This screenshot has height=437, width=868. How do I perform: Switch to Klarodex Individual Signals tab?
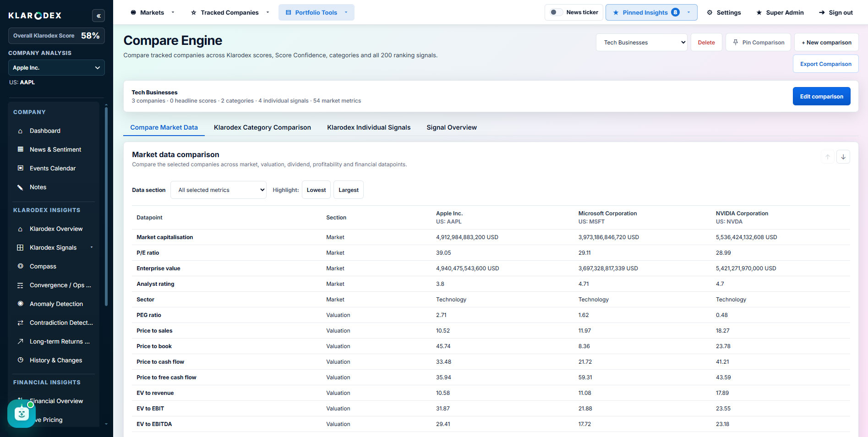point(369,127)
